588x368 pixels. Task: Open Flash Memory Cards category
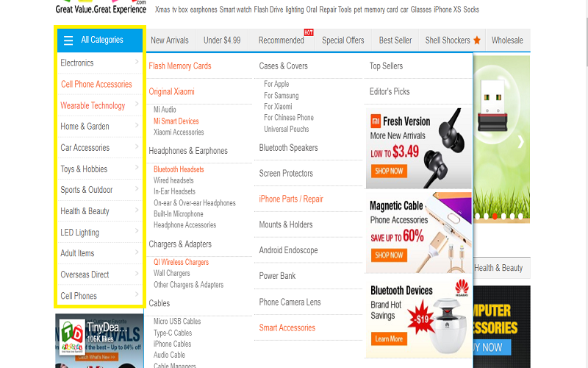coord(180,66)
